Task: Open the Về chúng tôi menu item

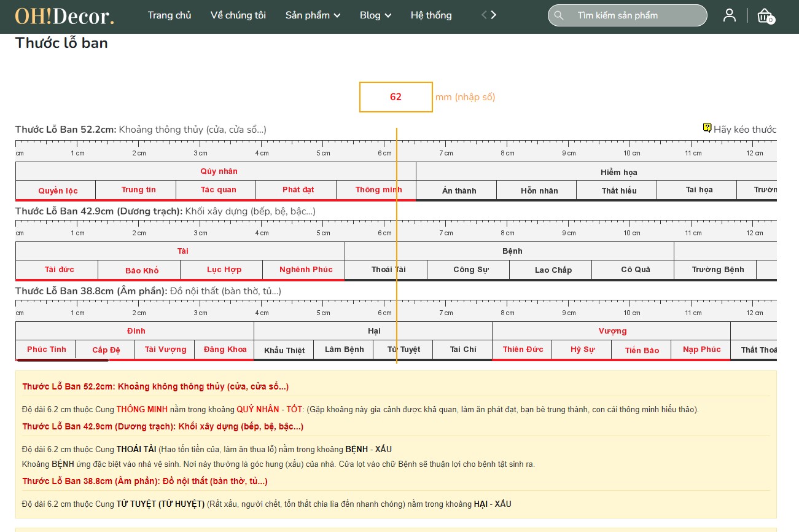Action: coord(238,15)
